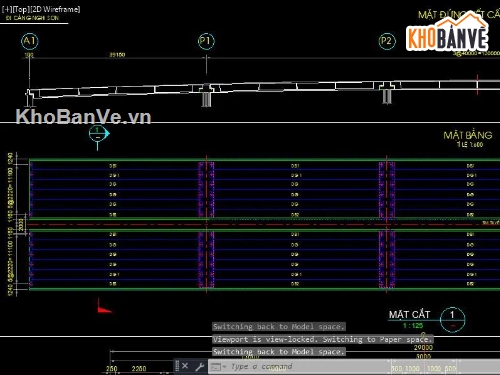
Task: Click the red UCS icon
Action: 104,306
